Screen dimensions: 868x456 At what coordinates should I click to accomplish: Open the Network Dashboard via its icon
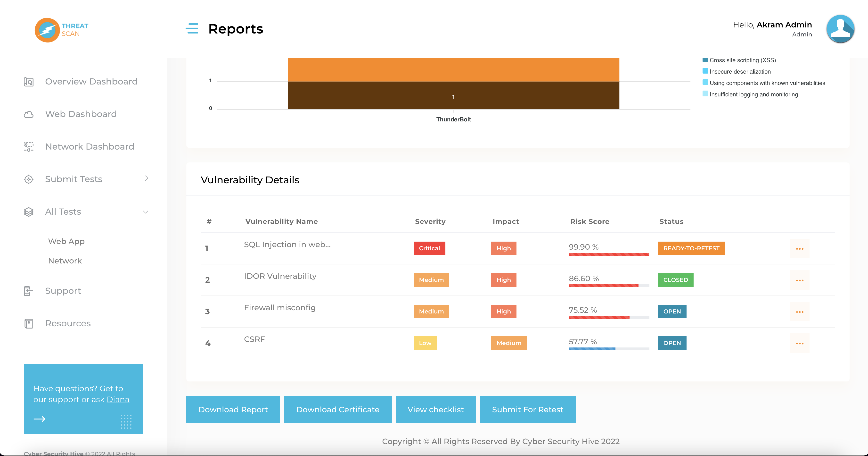29,147
